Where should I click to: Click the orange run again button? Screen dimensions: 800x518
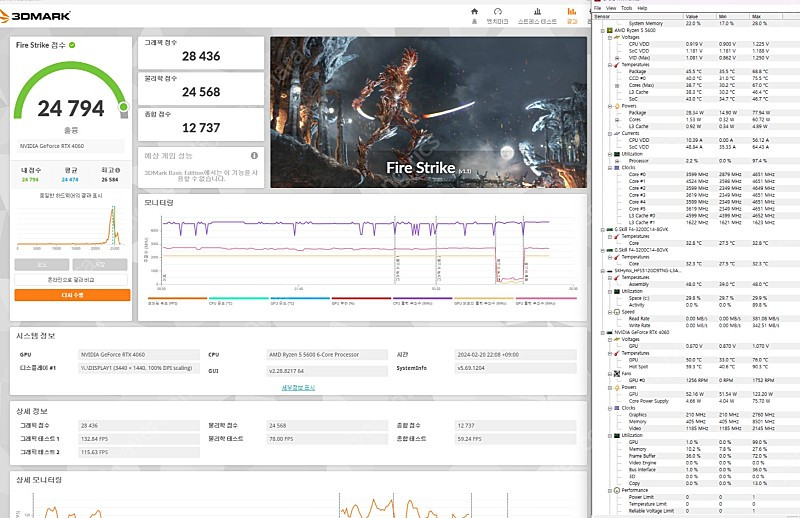[x=72, y=295]
